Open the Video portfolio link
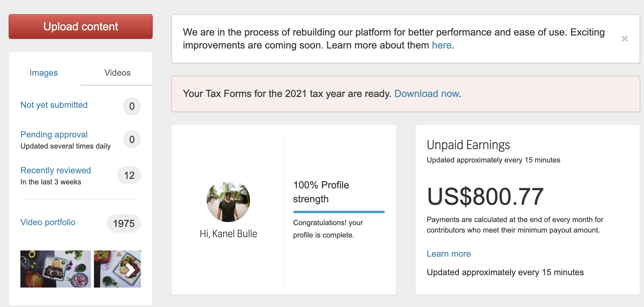This screenshot has width=644, height=307. pyautogui.click(x=48, y=222)
